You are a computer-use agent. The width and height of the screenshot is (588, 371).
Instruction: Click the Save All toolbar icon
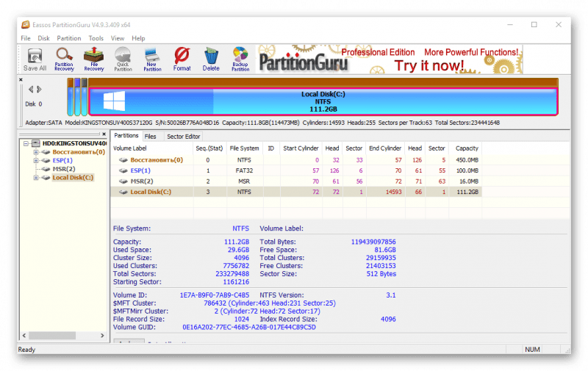tap(35, 59)
